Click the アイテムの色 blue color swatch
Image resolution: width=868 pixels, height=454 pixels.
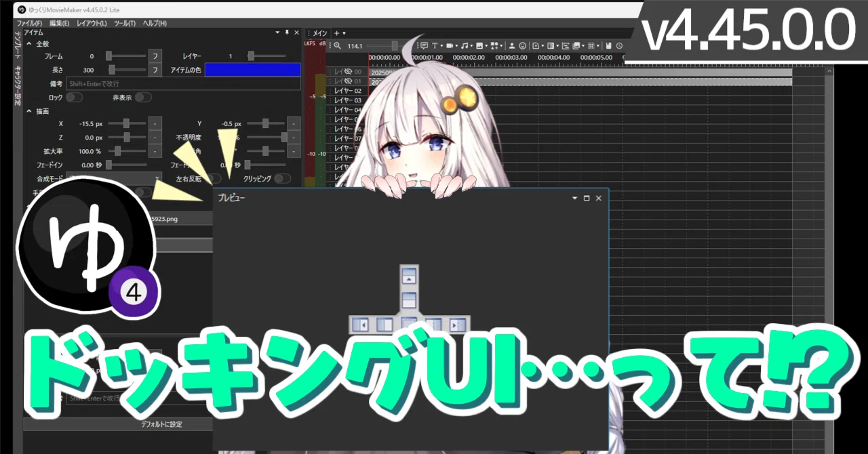pyautogui.click(x=253, y=70)
